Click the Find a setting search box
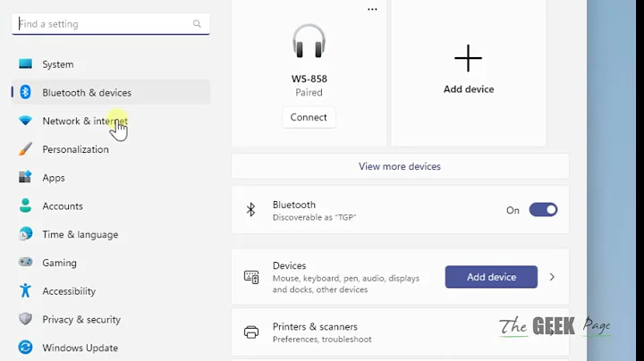The image size is (644, 361). (103, 24)
